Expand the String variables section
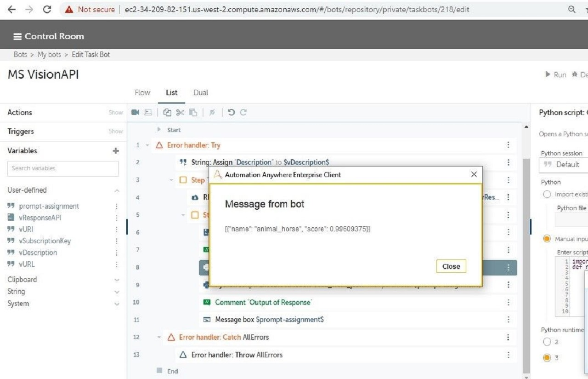This screenshot has width=588, height=379. [x=117, y=292]
